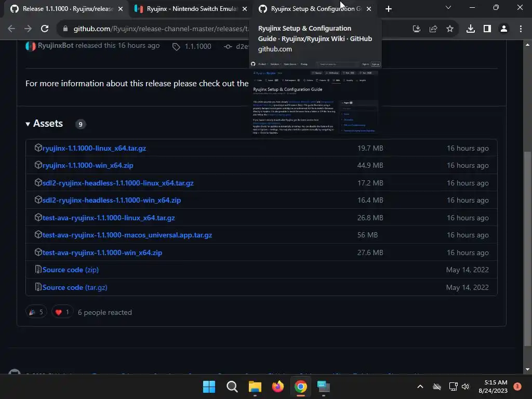Open the clock showing 5:15 AM 8/24/2023
This screenshot has width=532, height=399.
493,387
